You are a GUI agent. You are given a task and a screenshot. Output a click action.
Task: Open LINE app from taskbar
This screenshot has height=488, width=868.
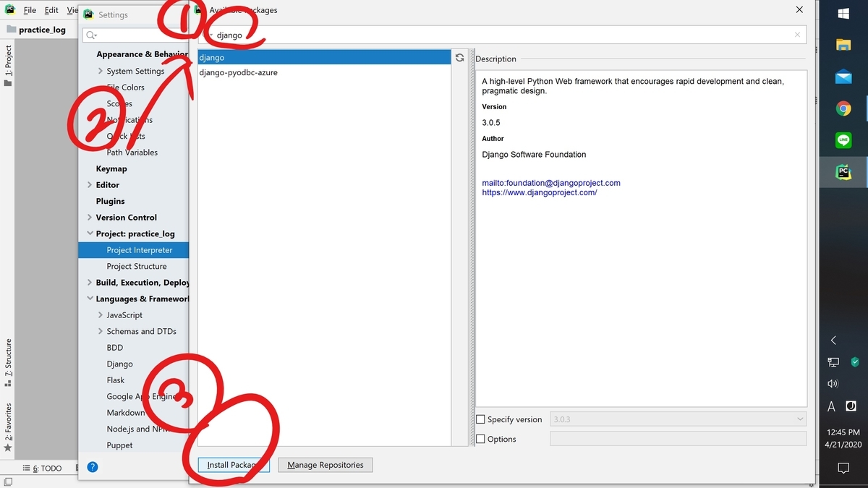(843, 140)
